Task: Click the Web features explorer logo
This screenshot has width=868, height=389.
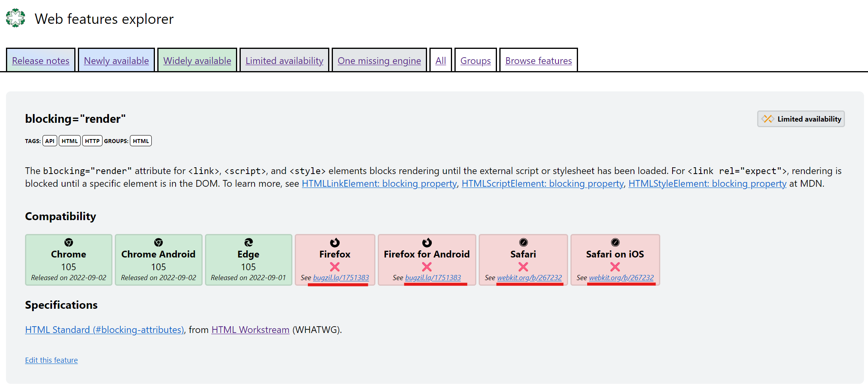Action: pos(15,17)
